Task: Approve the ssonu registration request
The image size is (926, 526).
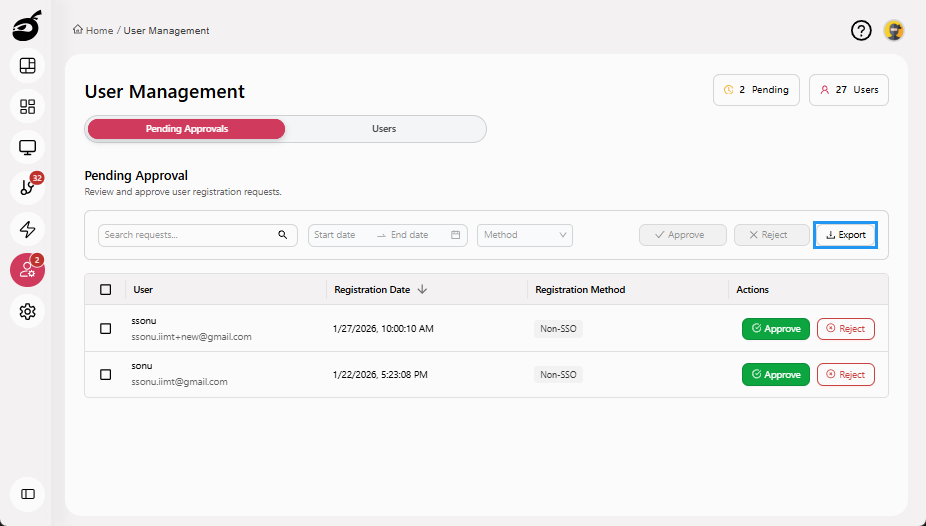Action: (x=775, y=329)
